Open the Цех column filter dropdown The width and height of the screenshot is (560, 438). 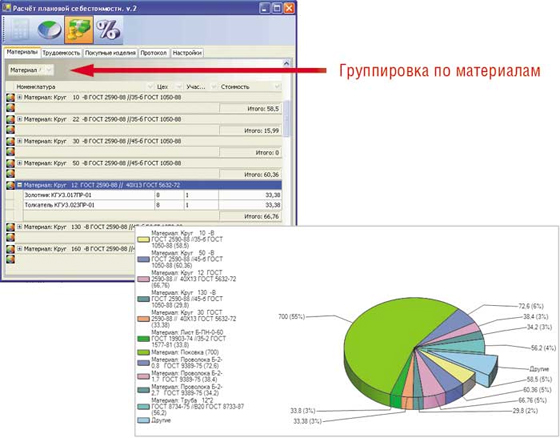pos(178,87)
